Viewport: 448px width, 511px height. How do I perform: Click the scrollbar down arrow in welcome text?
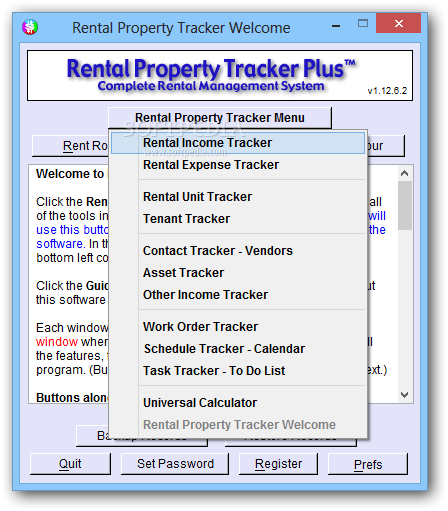pyautogui.click(x=405, y=395)
